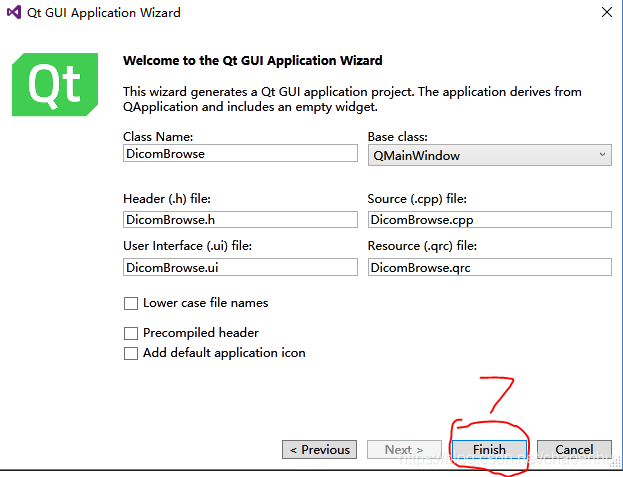This screenshot has width=623, height=477.
Task: Close the wizard with the X button
Action: tap(607, 12)
